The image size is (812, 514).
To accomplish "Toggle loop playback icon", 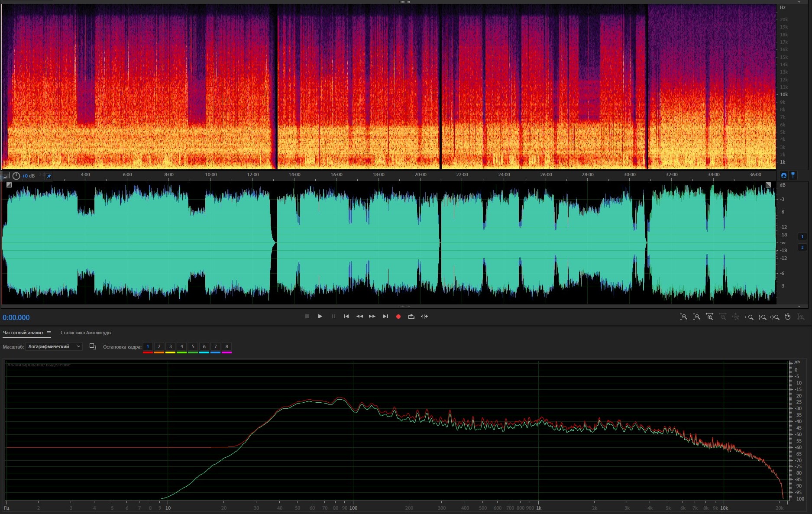I will pyautogui.click(x=411, y=317).
